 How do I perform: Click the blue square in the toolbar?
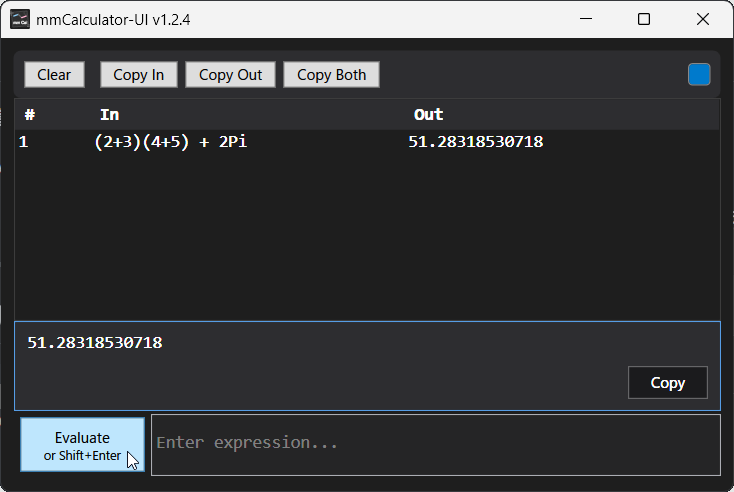(x=699, y=74)
